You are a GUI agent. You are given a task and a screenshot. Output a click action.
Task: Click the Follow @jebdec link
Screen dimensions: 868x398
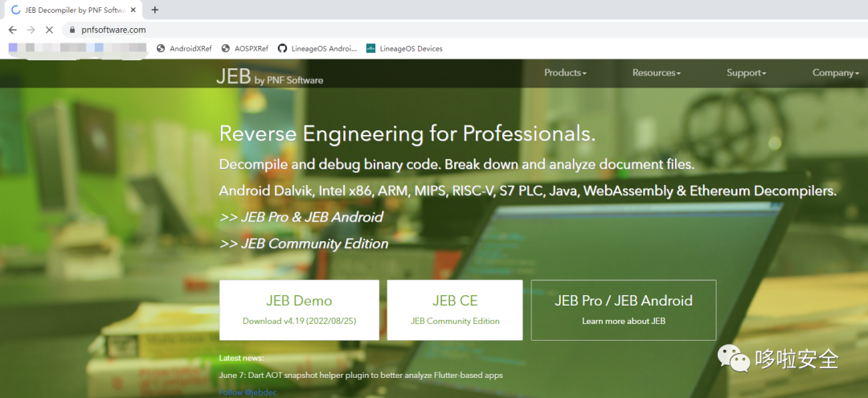[x=248, y=392]
